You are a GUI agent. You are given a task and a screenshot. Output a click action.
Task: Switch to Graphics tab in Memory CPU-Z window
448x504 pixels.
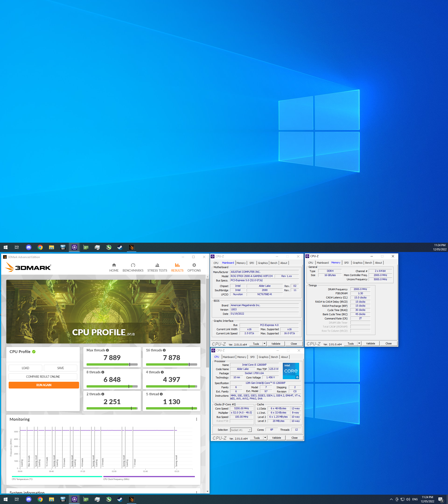click(x=357, y=262)
